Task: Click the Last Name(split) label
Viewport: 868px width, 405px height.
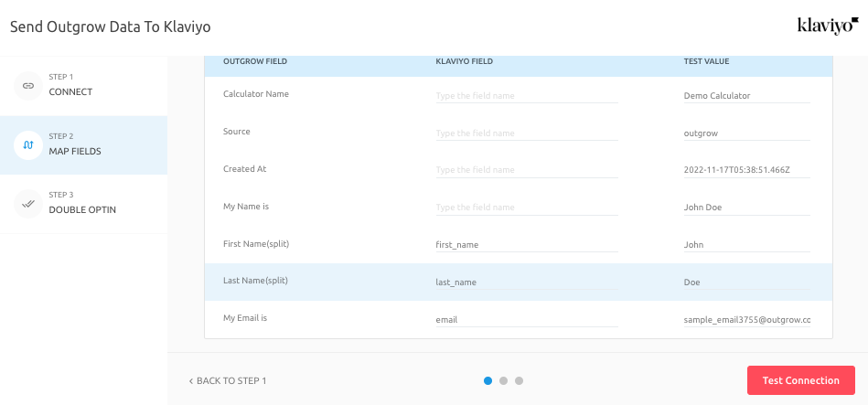Action: [x=255, y=281]
